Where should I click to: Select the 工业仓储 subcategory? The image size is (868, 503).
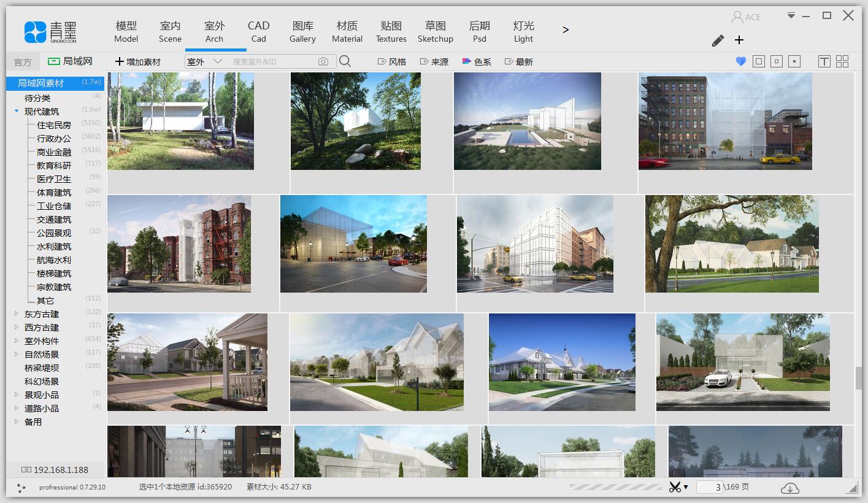tap(55, 205)
